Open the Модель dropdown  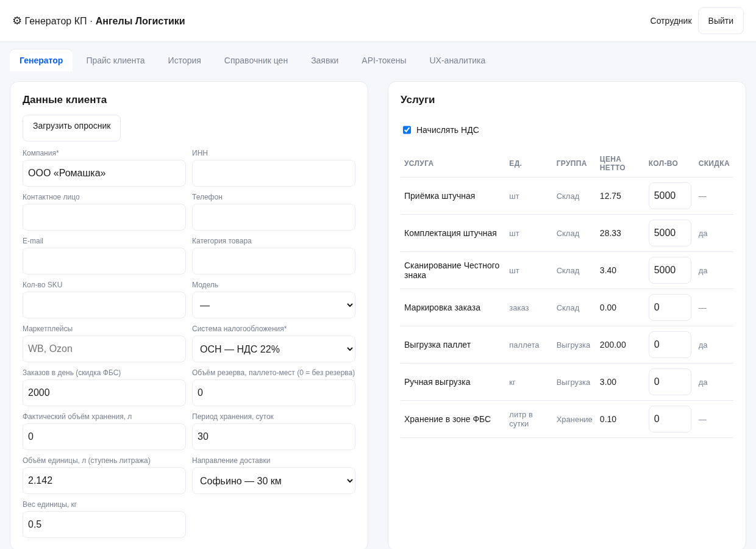click(x=274, y=305)
